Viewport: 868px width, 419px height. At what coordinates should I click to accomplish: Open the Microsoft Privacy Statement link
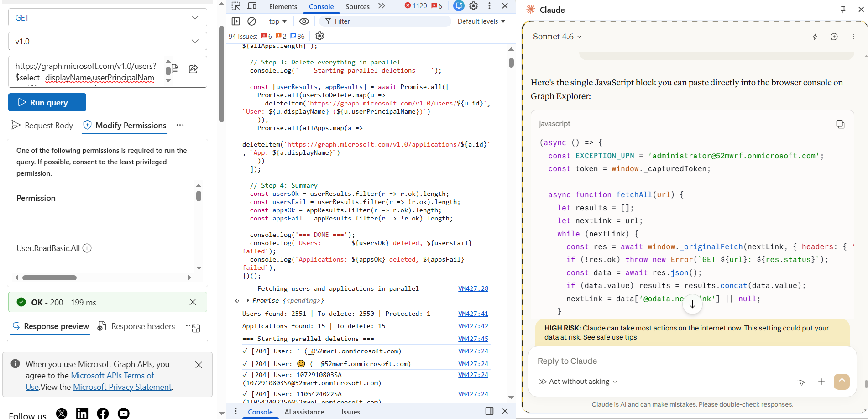[x=122, y=387]
